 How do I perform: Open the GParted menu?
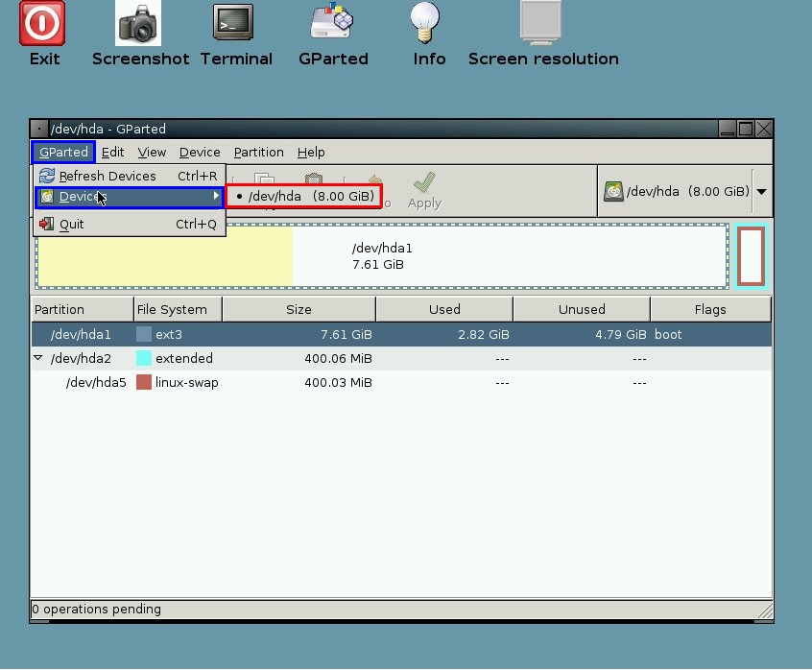coord(63,153)
